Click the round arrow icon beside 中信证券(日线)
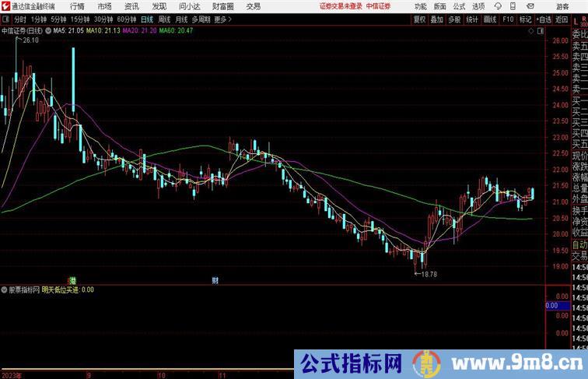The width and height of the screenshot is (588, 379). tap(50, 31)
